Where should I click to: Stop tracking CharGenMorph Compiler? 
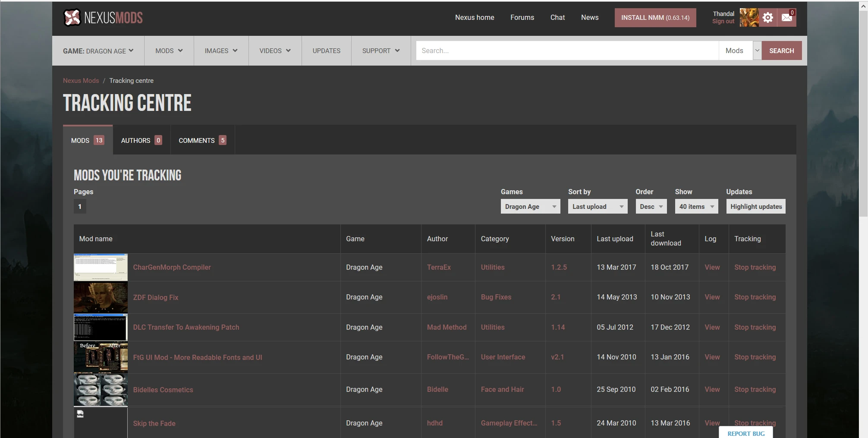click(x=755, y=268)
